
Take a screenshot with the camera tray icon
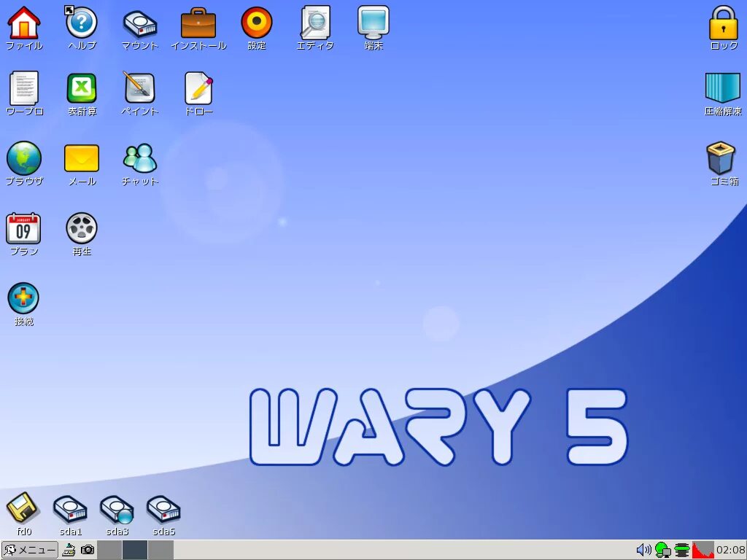tap(88, 550)
